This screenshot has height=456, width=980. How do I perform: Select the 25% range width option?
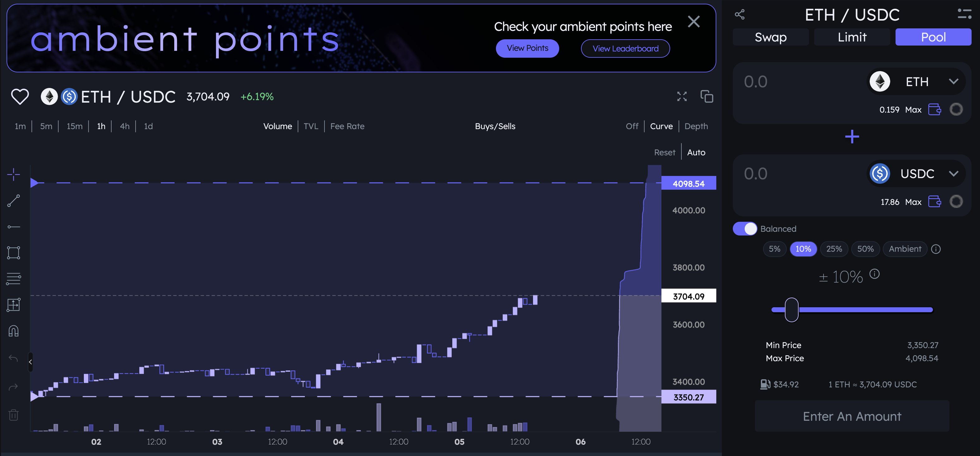tap(834, 249)
